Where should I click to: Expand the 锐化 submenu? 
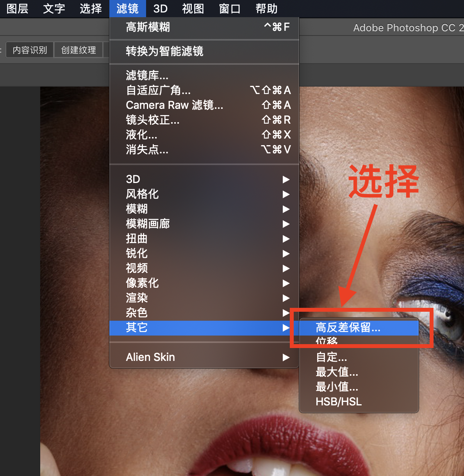204,253
